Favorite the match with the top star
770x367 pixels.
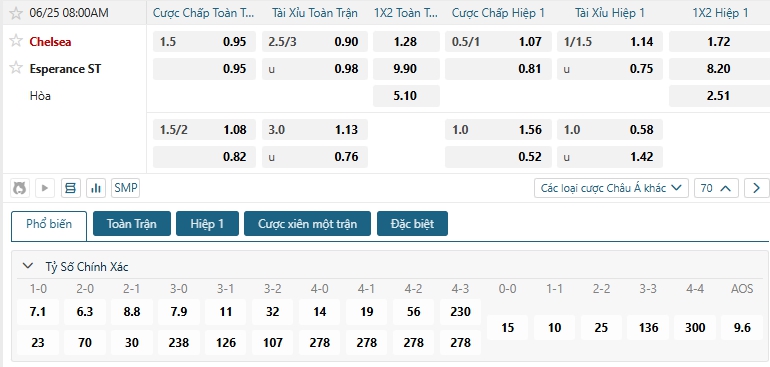(x=16, y=13)
